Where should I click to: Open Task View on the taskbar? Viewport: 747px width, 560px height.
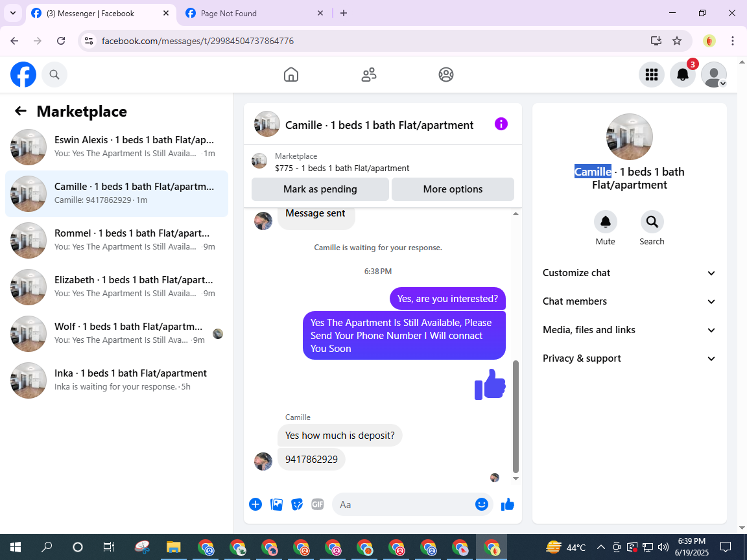pyautogui.click(x=109, y=547)
